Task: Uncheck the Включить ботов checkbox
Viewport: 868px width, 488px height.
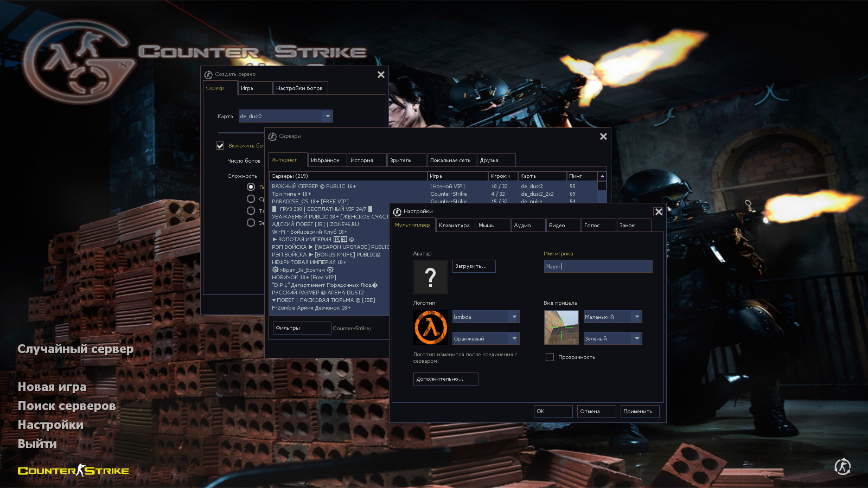Action: (220, 146)
